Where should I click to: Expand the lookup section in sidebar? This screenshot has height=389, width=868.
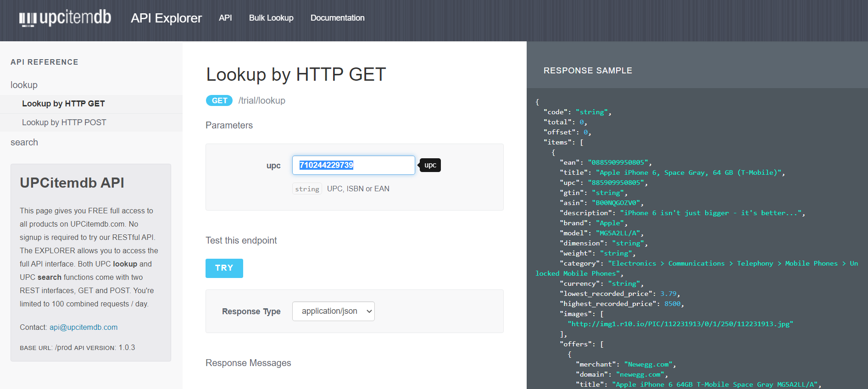click(24, 85)
